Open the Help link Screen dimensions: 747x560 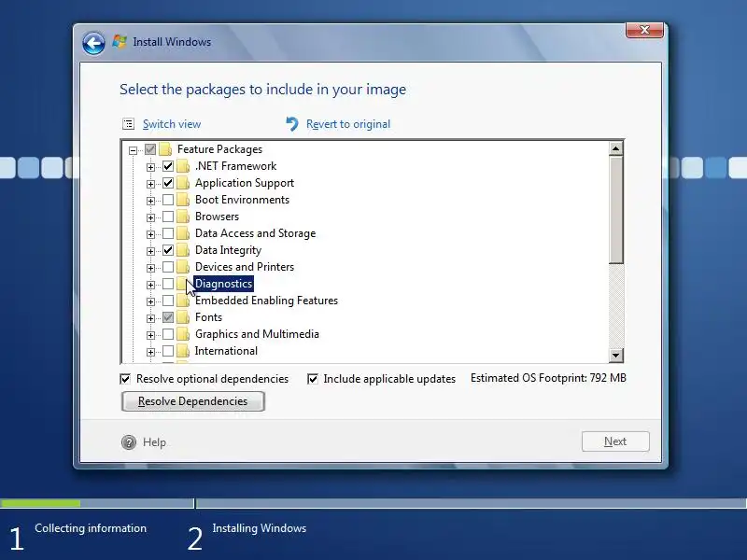tap(154, 442)
